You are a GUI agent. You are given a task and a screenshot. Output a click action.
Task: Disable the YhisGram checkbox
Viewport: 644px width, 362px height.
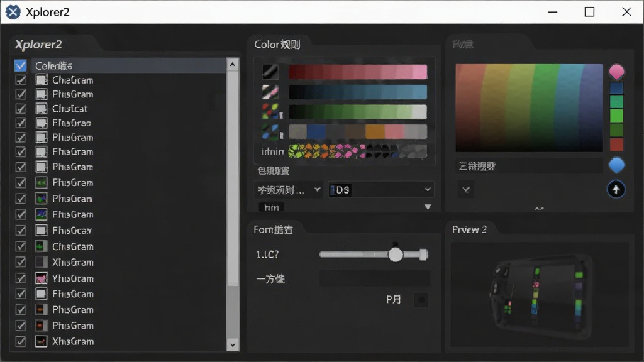[21, 278]
